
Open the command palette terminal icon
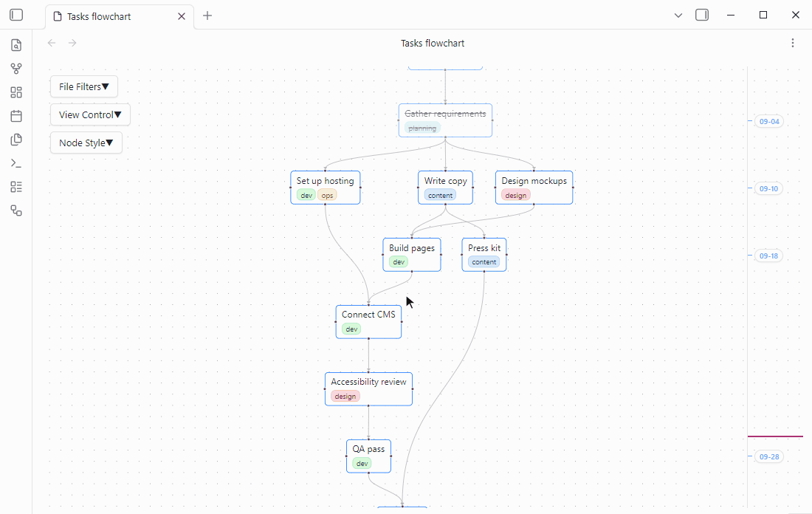tap(16, 163)
